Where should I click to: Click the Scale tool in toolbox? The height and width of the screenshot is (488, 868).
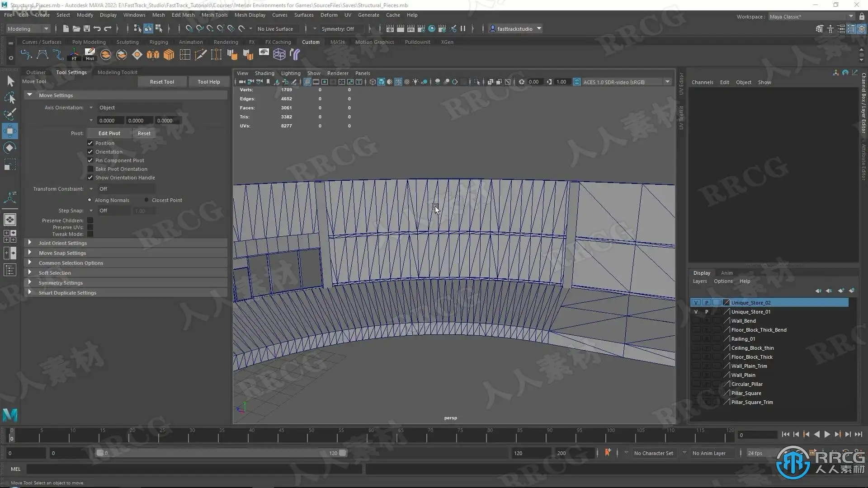[10, 164]
